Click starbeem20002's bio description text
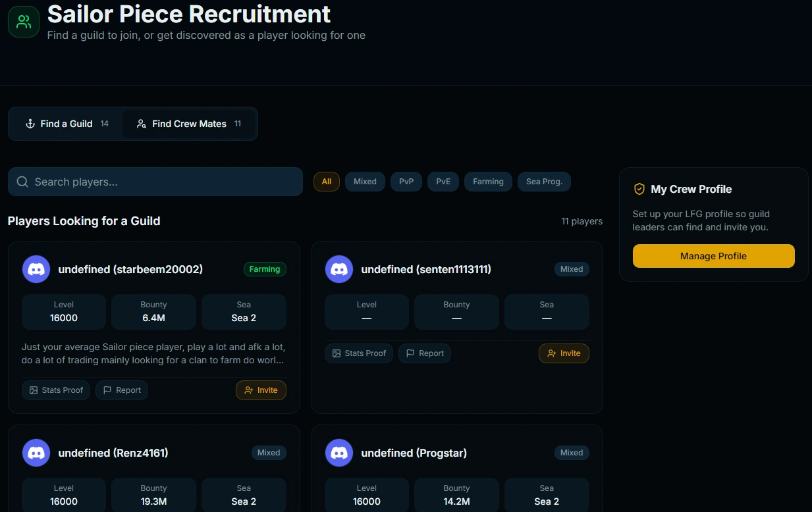This screenshot has width=812, height=512. click(x=153, y=353)
